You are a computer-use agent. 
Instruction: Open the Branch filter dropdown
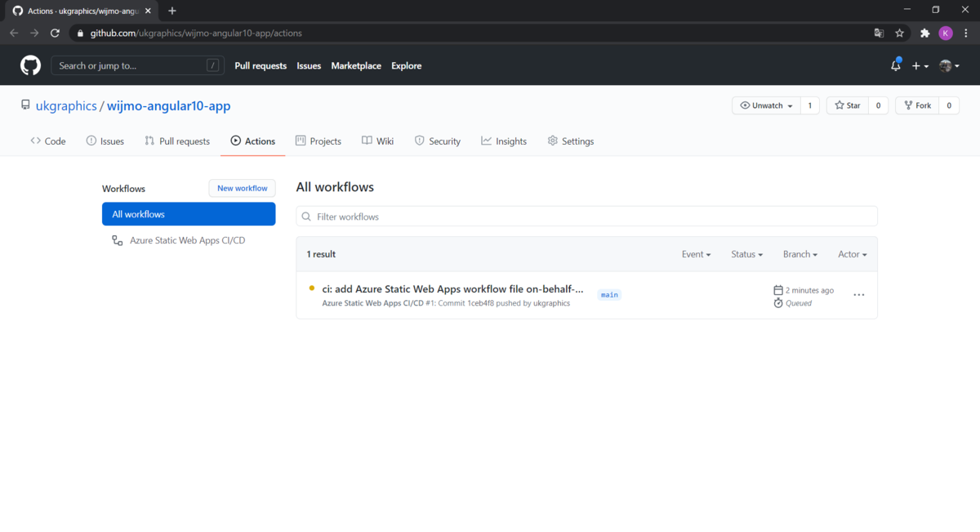(x=800, y=254)
